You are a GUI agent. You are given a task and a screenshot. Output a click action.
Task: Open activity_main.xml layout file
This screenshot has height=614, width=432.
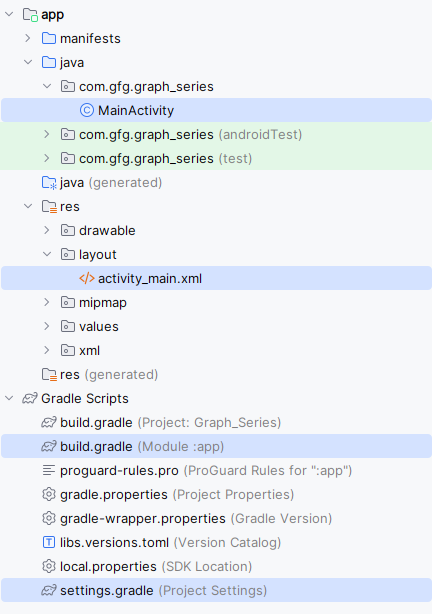tap(216, 278)
